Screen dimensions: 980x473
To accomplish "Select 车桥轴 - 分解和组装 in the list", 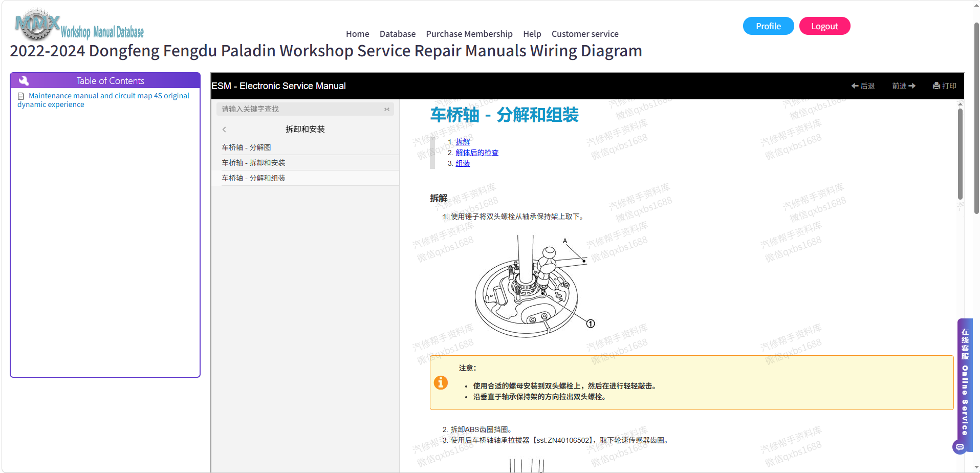I will 306,178.
